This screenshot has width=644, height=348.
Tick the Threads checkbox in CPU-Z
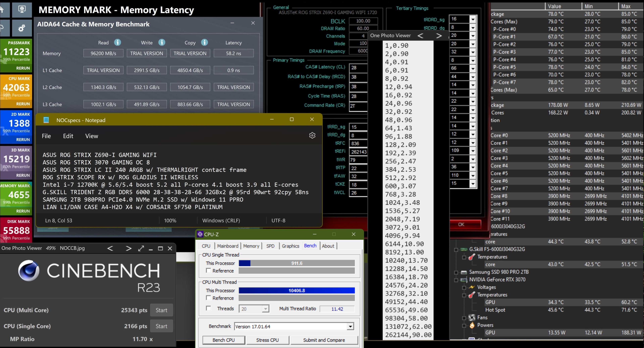coord(208,308)
